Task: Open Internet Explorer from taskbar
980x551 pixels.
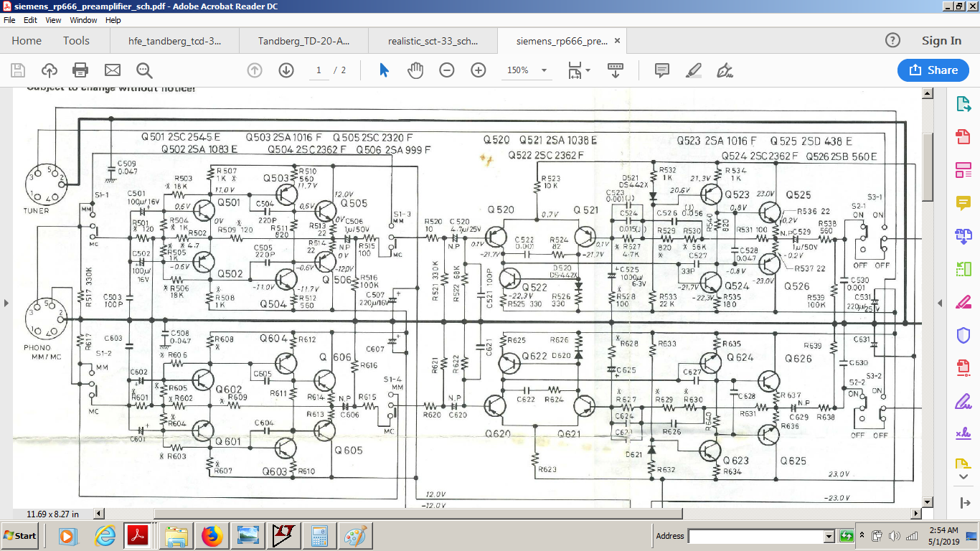Action: coord(105,536)
